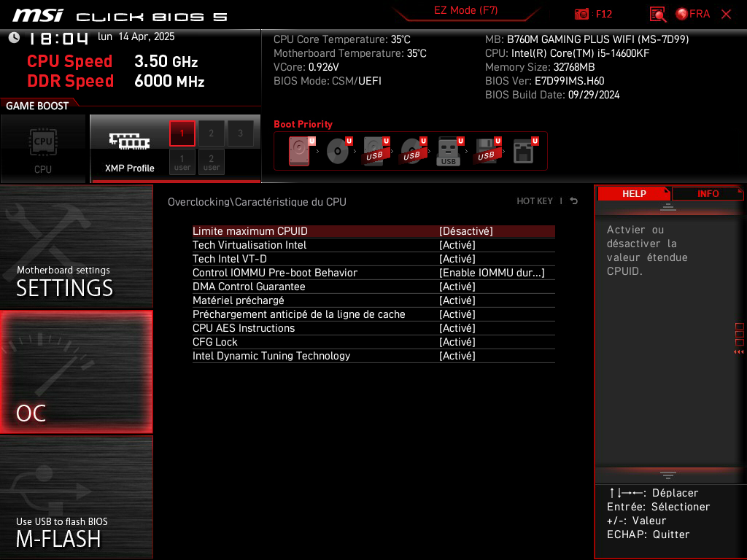Screen dimensions: 747x560
Task: Select the USB floppy boot device icon
Action: click(486, 151)
